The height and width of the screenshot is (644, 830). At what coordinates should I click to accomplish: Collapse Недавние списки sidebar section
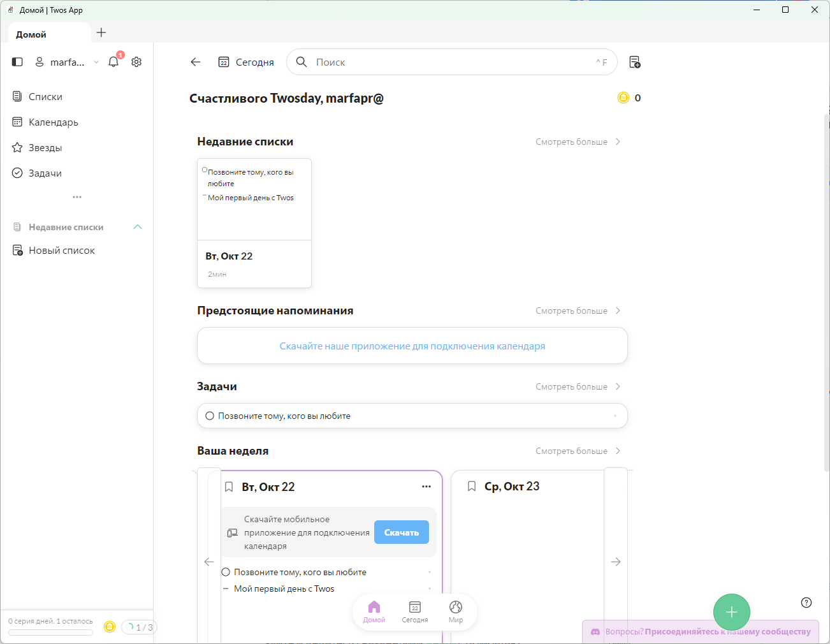click(x=138, y=227)
